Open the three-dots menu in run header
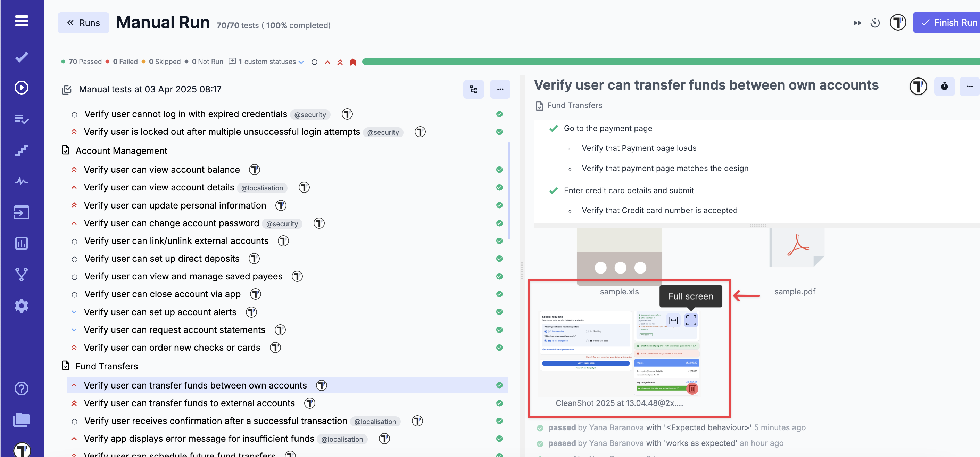 (500, 90)
